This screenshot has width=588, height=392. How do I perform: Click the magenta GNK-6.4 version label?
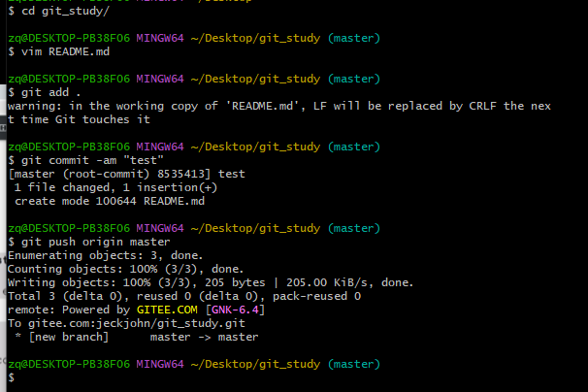235,310
